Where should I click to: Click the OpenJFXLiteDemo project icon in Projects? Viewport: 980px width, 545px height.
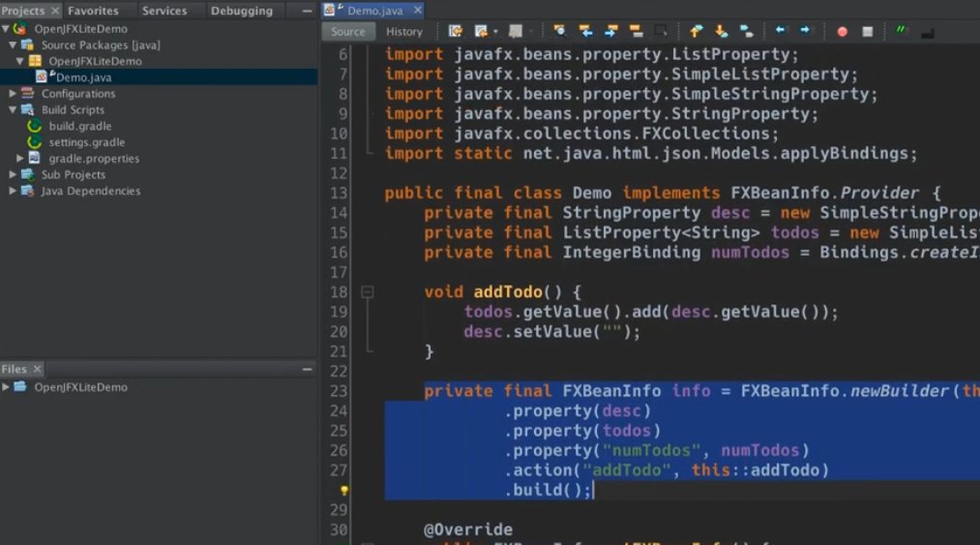click(x=20, y=29)
